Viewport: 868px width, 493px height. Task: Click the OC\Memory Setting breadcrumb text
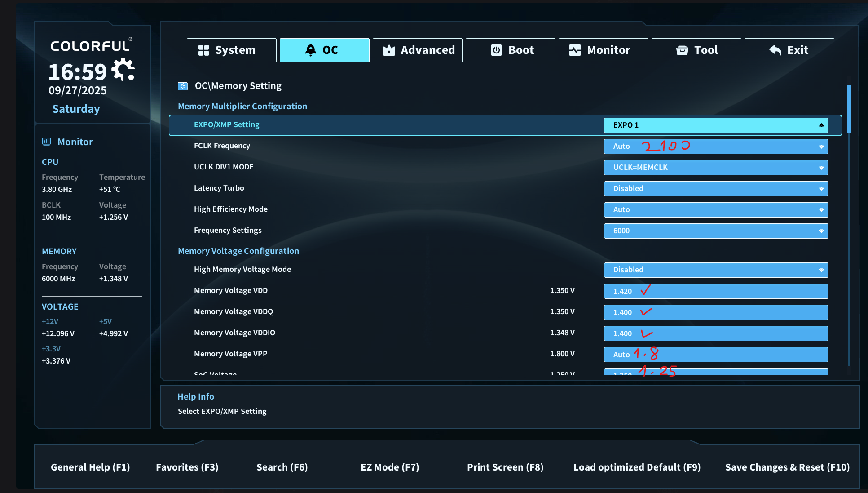[x=238, y=86]
